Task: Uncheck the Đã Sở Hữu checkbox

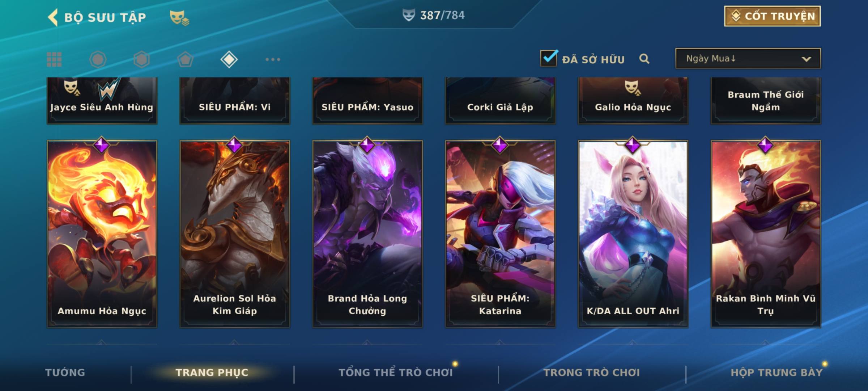Action: [x=549, y=58]
